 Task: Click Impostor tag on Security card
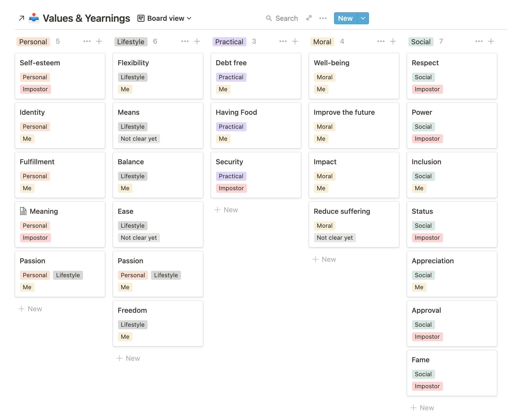(x=231, y=188)
